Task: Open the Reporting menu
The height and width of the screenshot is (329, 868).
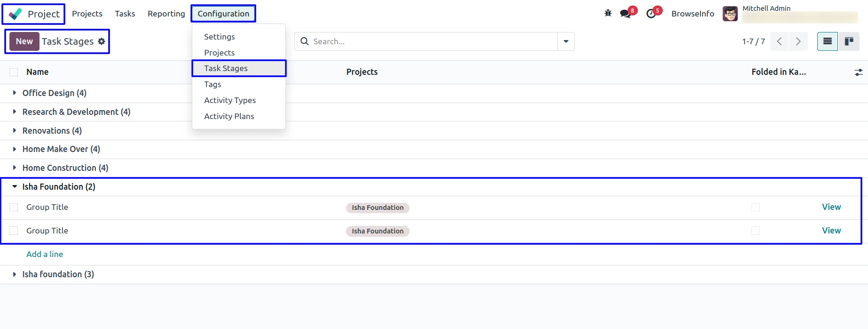Action: (x=166, y=14)
